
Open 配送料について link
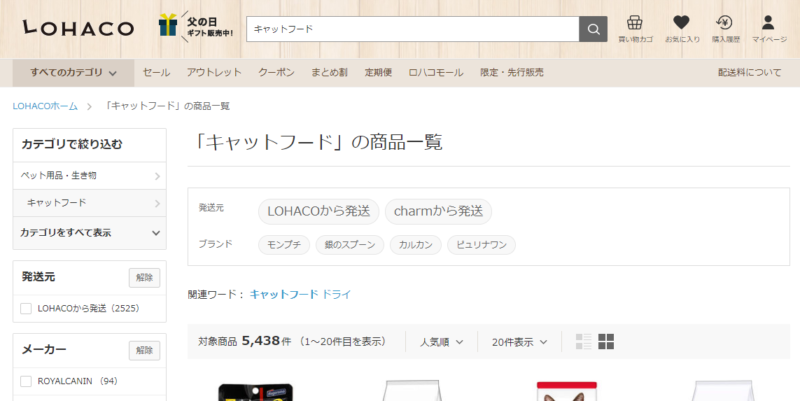(749, 72)
